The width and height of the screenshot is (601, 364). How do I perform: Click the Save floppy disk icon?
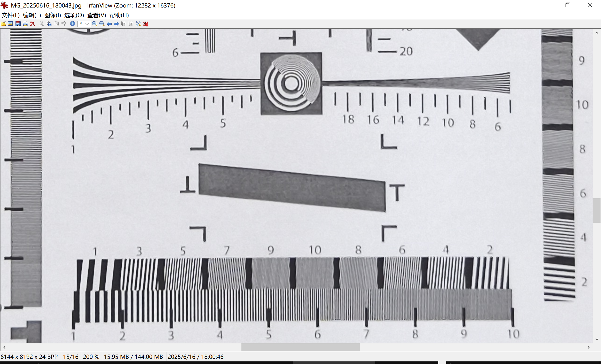tap(18, 24)
